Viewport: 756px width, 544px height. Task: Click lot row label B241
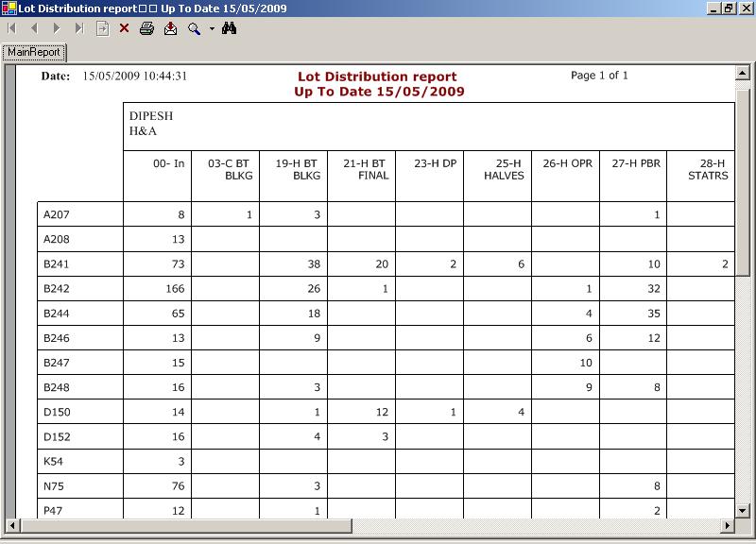pyautogui.click(x=58, y=264)
